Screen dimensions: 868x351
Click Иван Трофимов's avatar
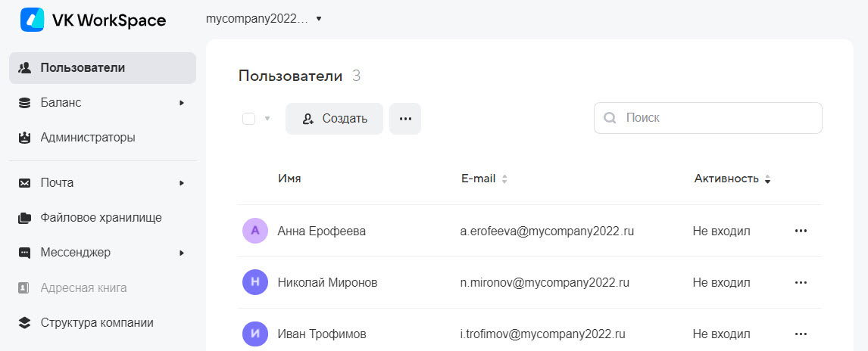pos(255,334)
